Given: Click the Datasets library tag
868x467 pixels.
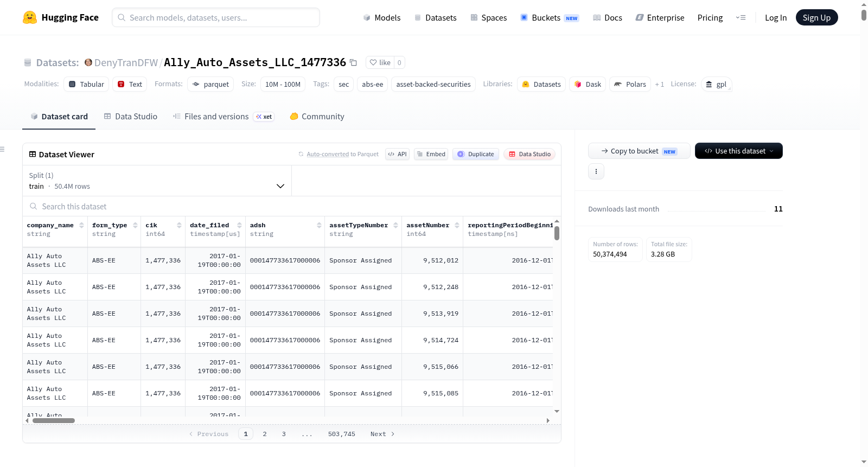Looking at the screenshot, I should coord(541,84).
